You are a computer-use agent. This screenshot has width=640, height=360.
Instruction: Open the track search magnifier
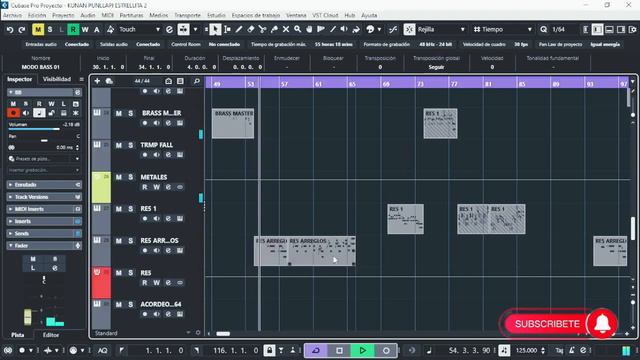tap(196, 81)
